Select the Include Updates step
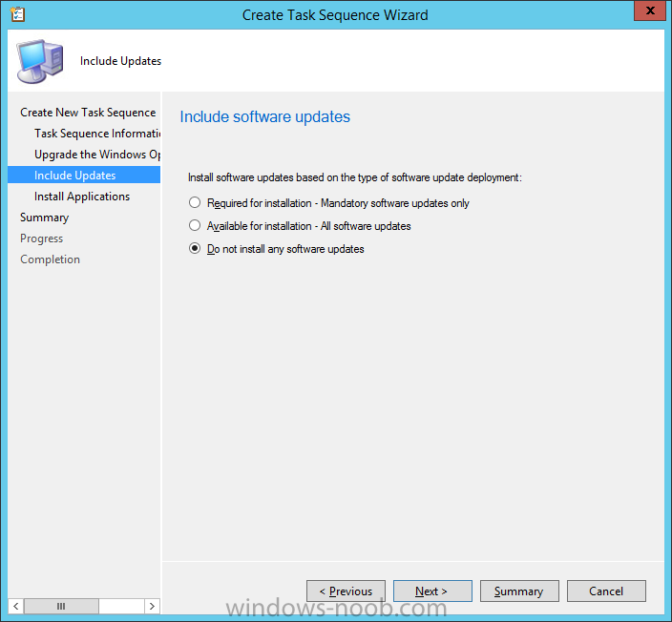Screen dimensions: 672x622 click(84, 175)
